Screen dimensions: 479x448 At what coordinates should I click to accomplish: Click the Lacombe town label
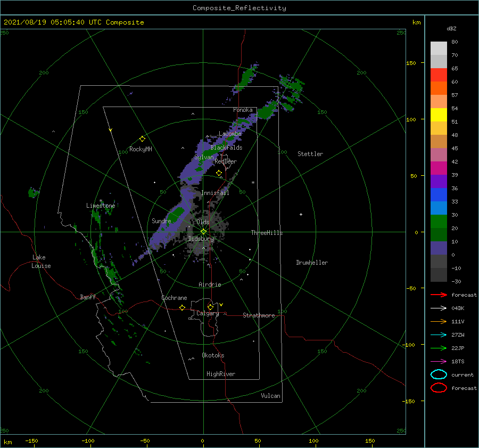[230, 134]
